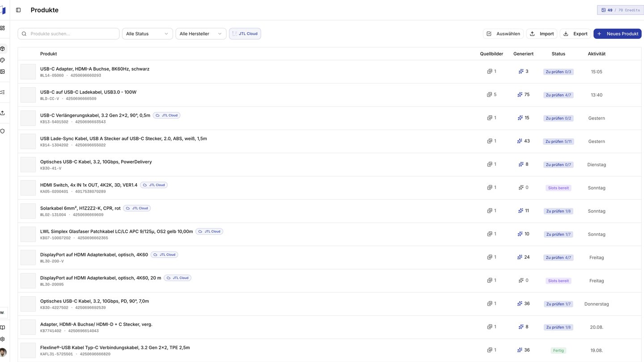Open the color palette icon in sidebar
Screen dimensions: 644x362
3,60
